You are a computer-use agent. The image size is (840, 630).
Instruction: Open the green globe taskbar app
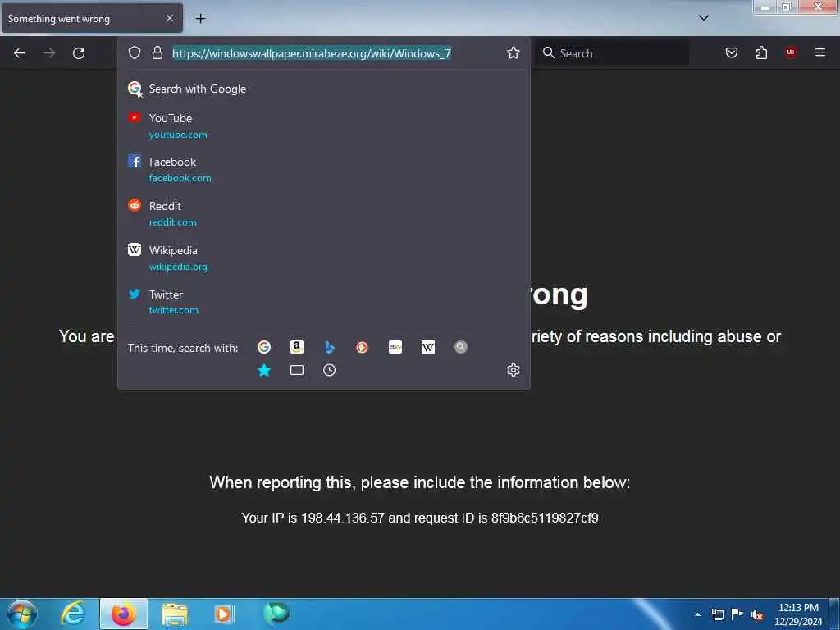(x=276, y=613)
